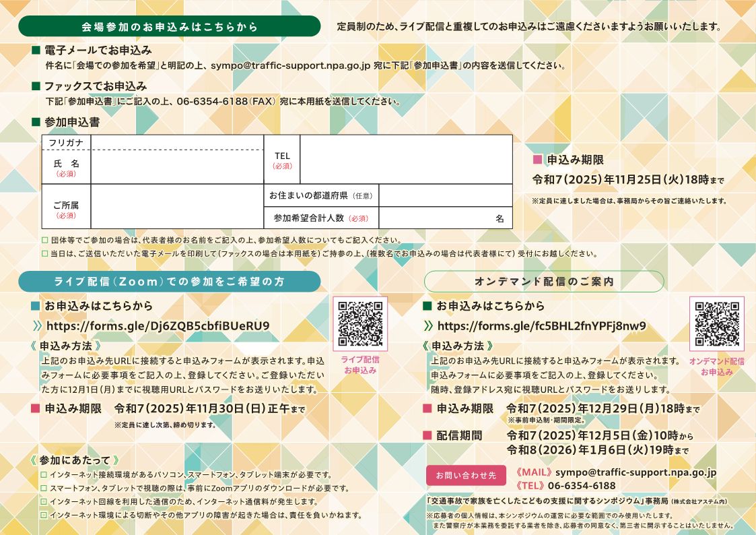This screenshot has height=535, width=756.
Task: Click the teal square beside Zoom お申込みはこちらから
Action: tap(36, 306)
